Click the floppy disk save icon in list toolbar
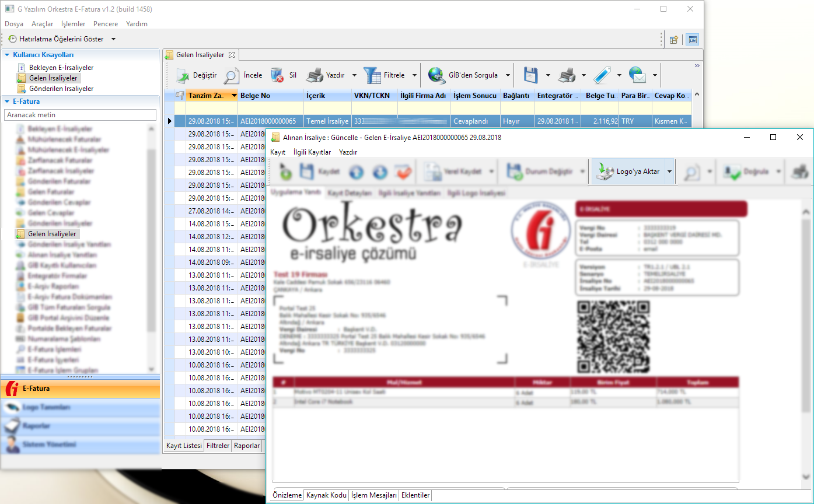This screenshot has height=504, width=814. 530,75
